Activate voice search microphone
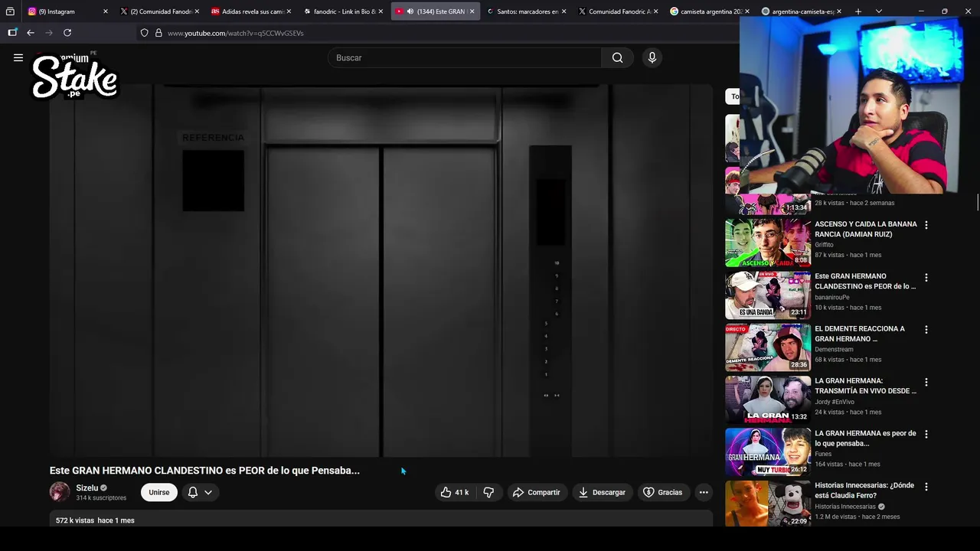Image resolution: width=980 pixels, height=551 pixels. click(652, 57)
